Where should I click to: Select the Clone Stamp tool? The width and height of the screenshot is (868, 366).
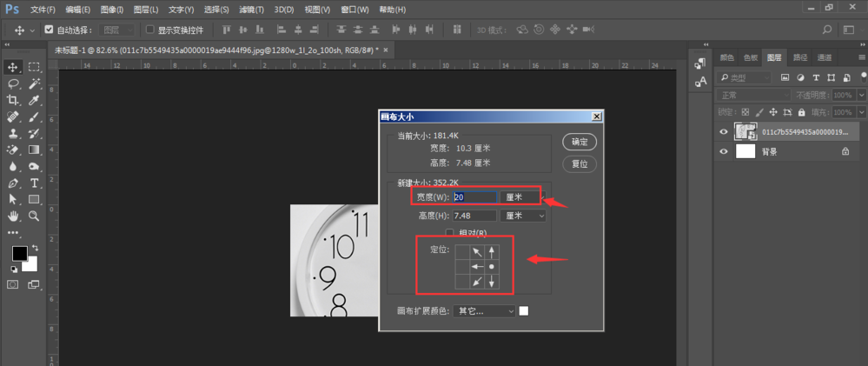click(12, 133)
